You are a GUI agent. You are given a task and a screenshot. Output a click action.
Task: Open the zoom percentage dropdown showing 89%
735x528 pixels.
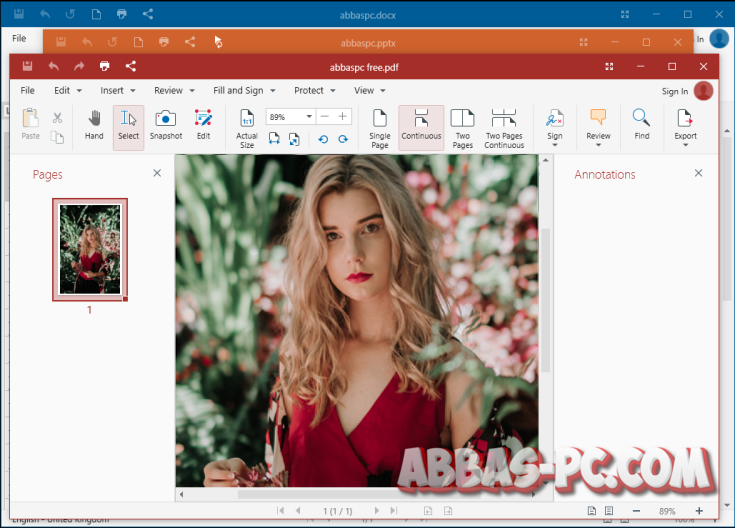coord(309,117)
